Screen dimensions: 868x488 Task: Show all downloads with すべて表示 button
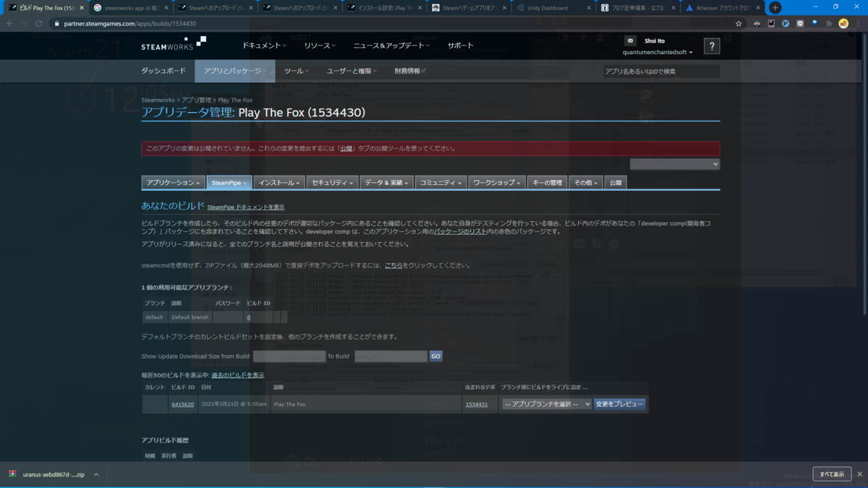pos(832,474)
